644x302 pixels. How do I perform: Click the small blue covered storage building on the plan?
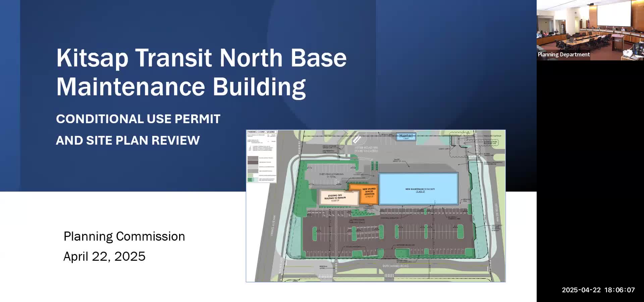pos(406,137)
